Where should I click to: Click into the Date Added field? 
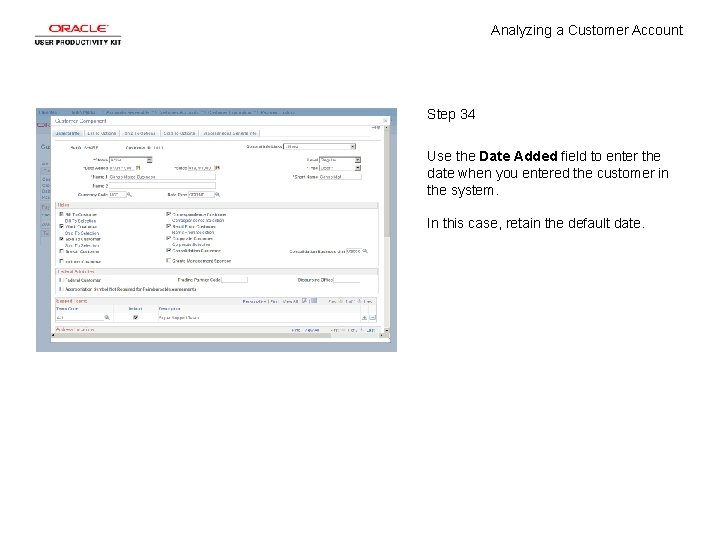(122, 168)
